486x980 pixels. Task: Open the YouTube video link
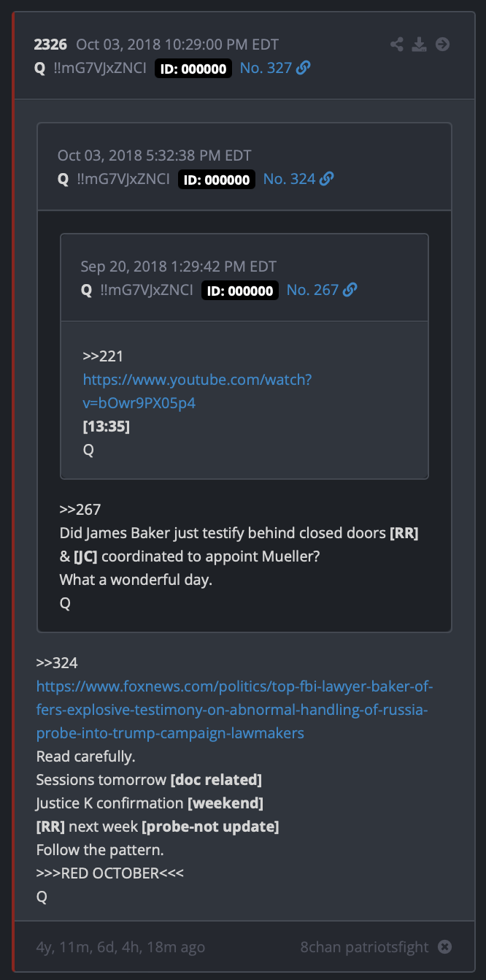click(x=198, y=391)
